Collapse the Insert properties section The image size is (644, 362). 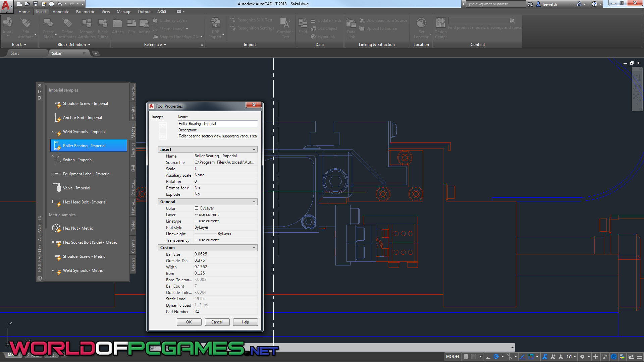click(x=254, y=149)
